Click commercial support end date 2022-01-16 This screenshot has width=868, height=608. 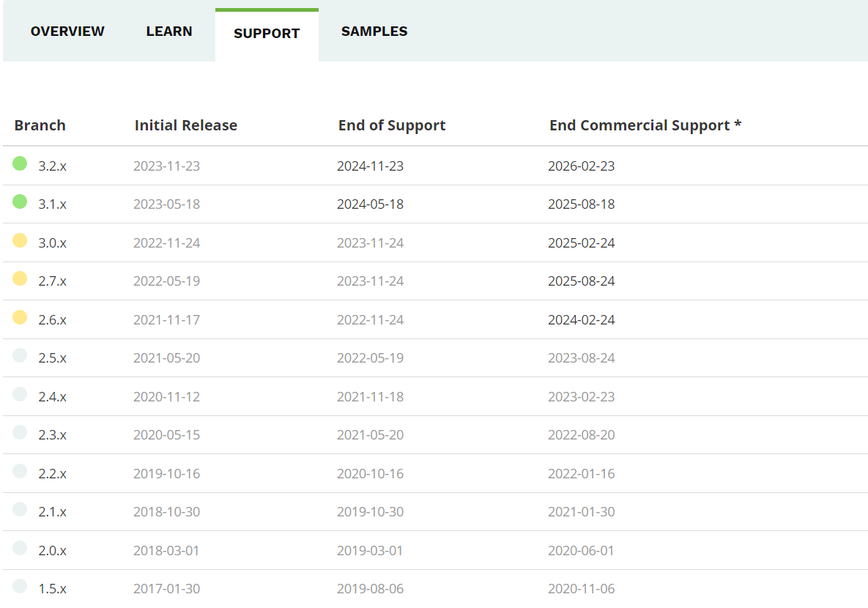[x=582, y=474]
